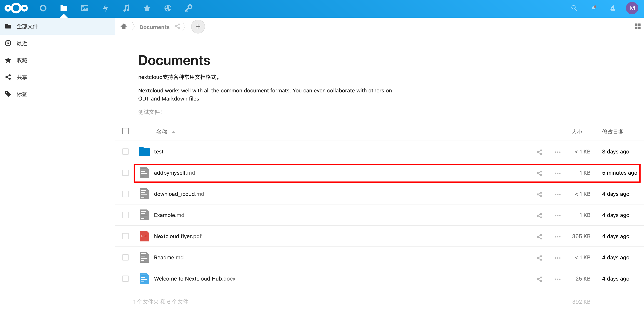This screenshot has width=644, height=315.
Task: Click the notifications bell icon
Action: [x=594, y=8]
